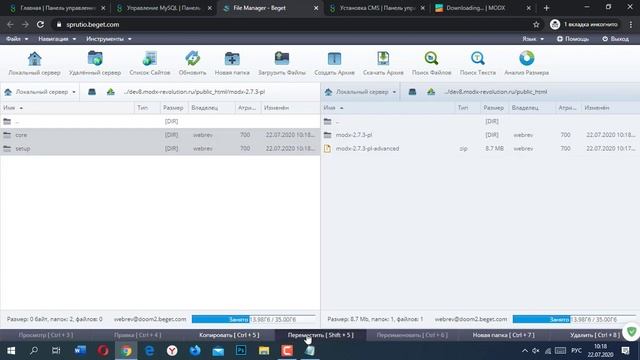Sort left panel by Размер column
Viewport: 640px width, 360px height.
[173, 108]
